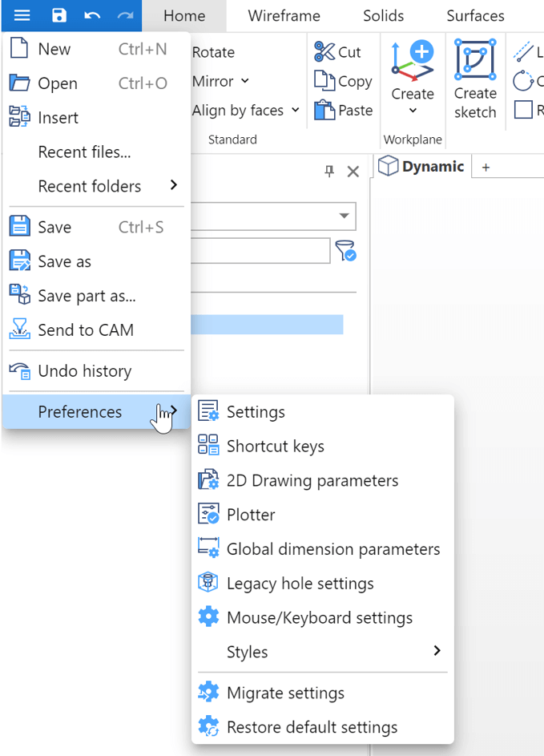Image resolution: width=544 pixels, height=756 pixels.
Task: Choose Send to CAM from menu
Action: point(85,329)
